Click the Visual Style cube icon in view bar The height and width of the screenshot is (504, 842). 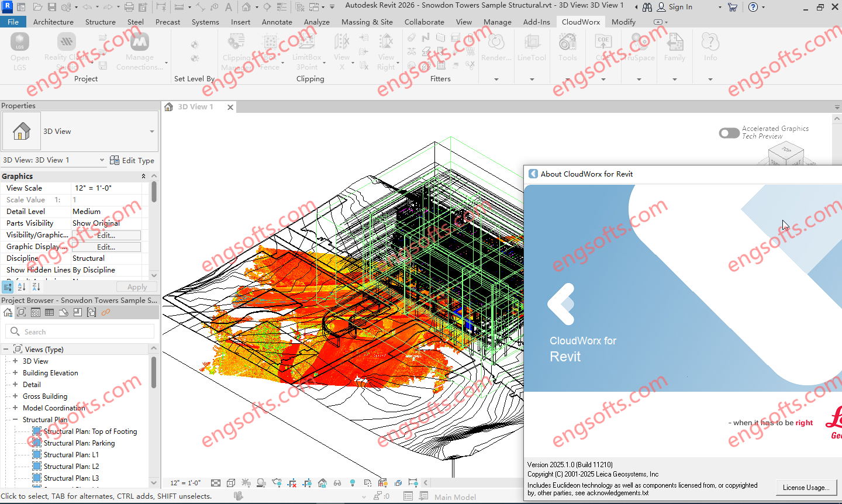[231, 483]
